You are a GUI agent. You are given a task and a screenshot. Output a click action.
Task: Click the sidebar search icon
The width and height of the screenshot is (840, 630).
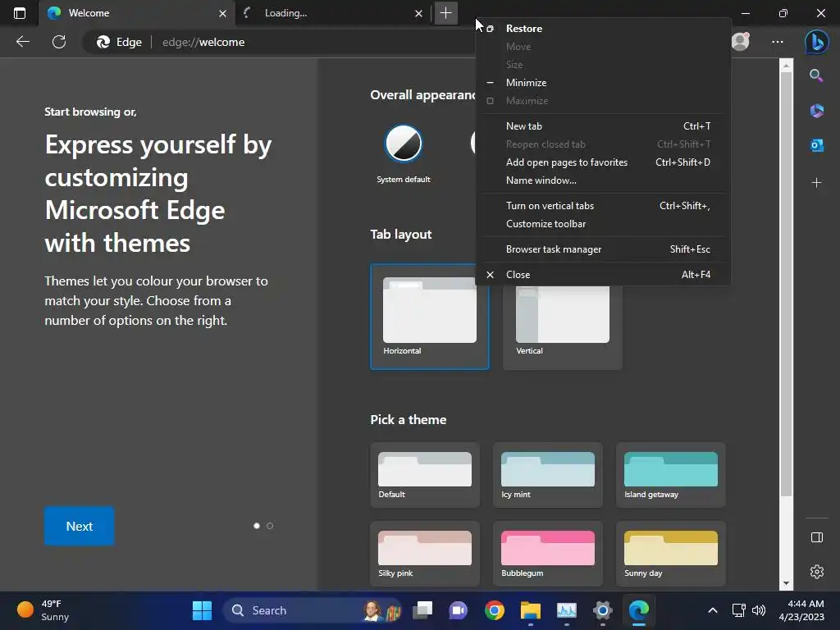(816, 75)
